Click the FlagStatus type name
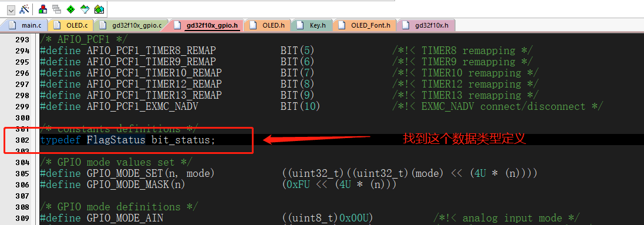 coord(116,140)
